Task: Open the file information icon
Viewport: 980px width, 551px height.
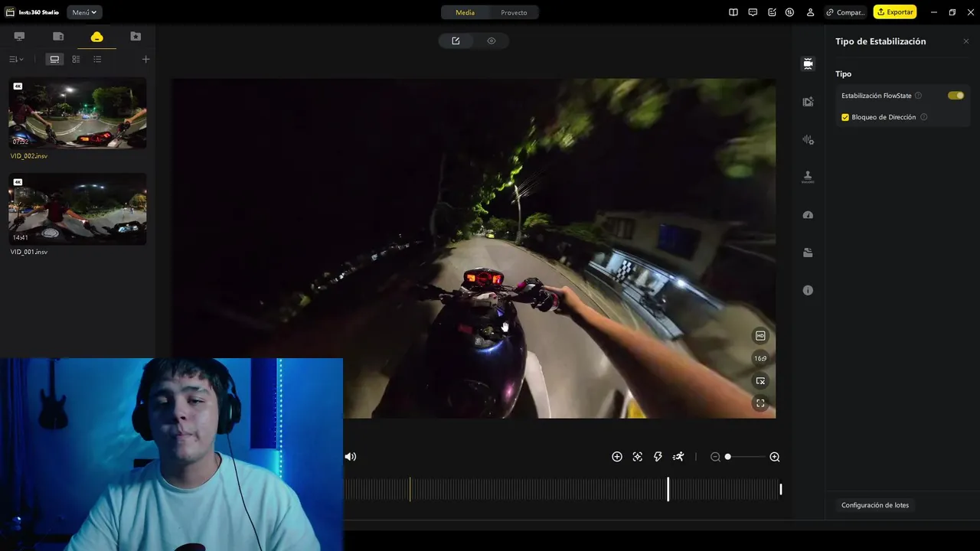Action: (x=808, y=290)
